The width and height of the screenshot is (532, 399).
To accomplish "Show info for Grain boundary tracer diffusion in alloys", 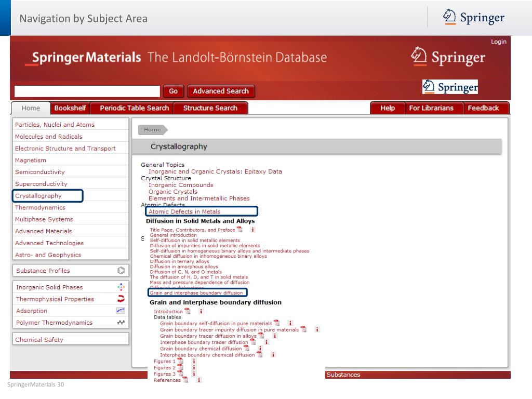I will [x=274, y=336].
